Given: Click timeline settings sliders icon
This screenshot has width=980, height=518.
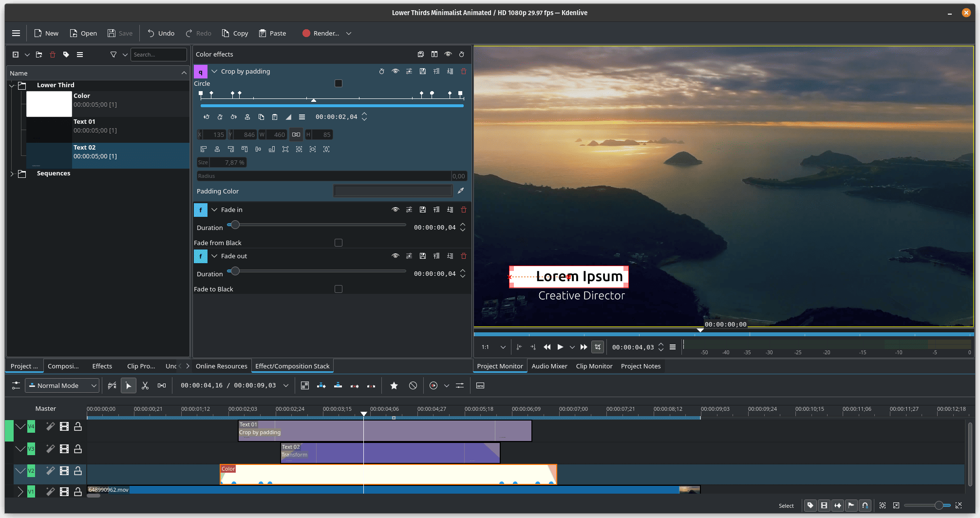Looking at the screenshot, I should (x=16, y=385).
